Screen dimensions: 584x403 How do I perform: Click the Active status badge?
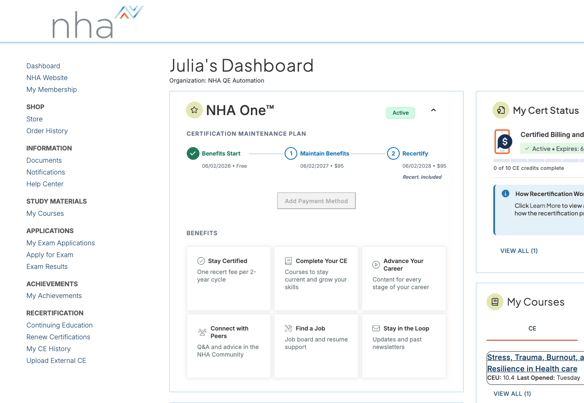[x=400, y=113]
